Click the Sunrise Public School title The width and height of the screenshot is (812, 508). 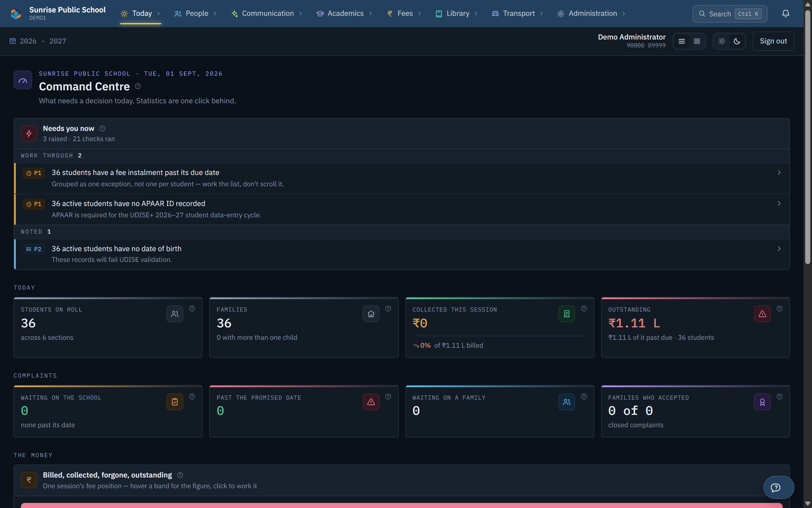coord(67,10)
